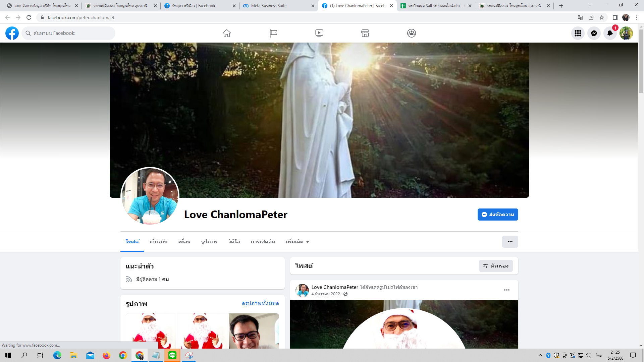Click the Facebook search field

click(69, 33)
